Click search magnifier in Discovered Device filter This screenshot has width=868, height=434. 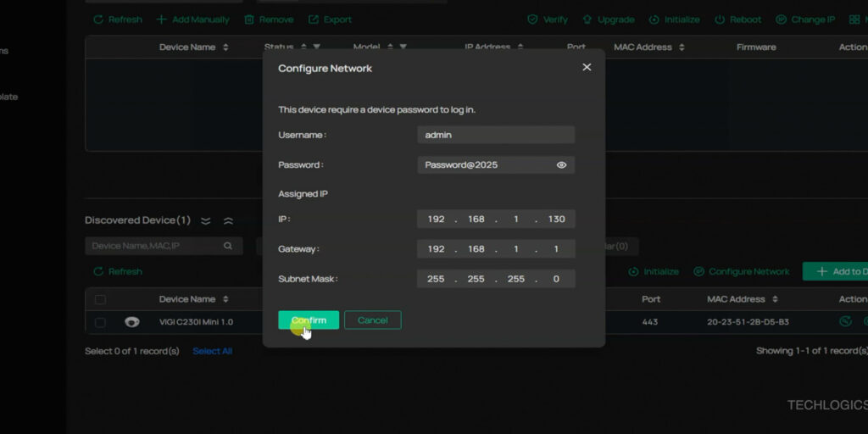click(227, 246)
